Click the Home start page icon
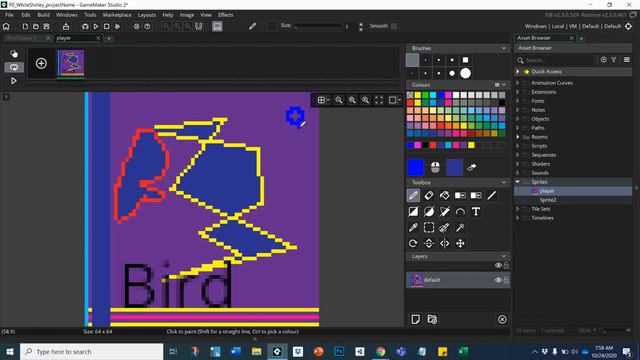Viewport: 640px width, 360px height. pos(6,27)
